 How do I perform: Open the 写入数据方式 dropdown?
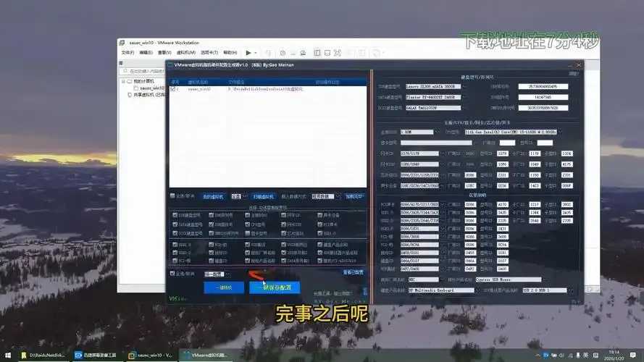tap(325, 197)
